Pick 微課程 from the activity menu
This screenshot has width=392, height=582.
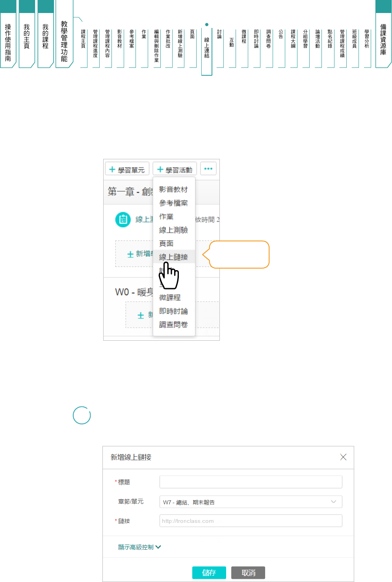click(x=170, y=298)
